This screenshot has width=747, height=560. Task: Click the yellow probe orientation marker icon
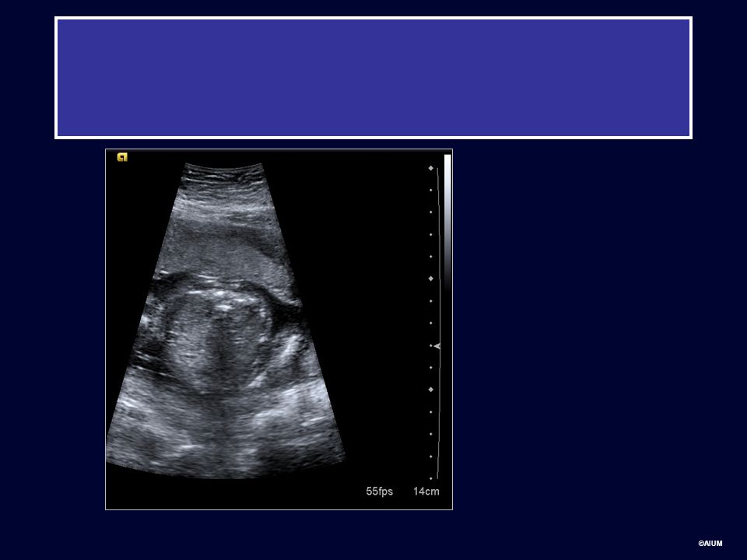(x=122, y=157)
